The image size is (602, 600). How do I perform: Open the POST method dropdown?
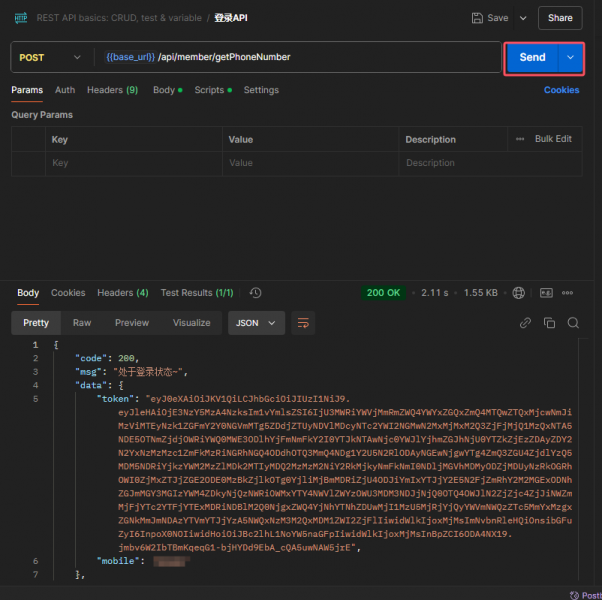50,58
